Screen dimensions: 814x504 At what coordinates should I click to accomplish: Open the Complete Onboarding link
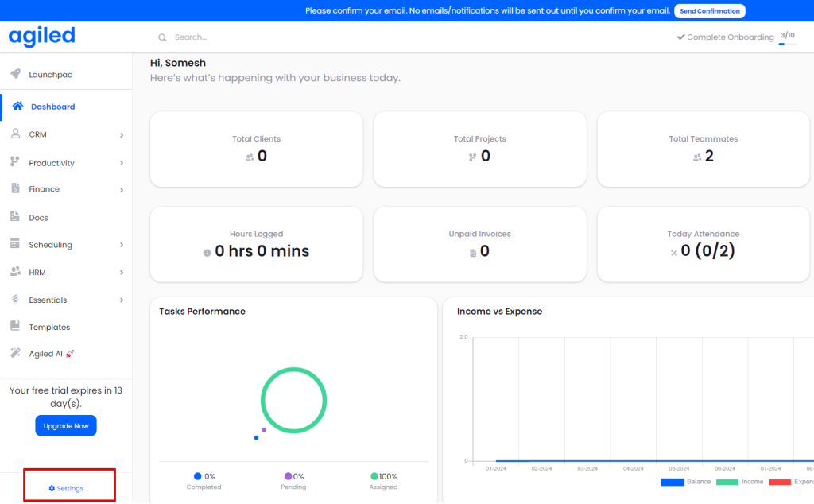[724, 37]
